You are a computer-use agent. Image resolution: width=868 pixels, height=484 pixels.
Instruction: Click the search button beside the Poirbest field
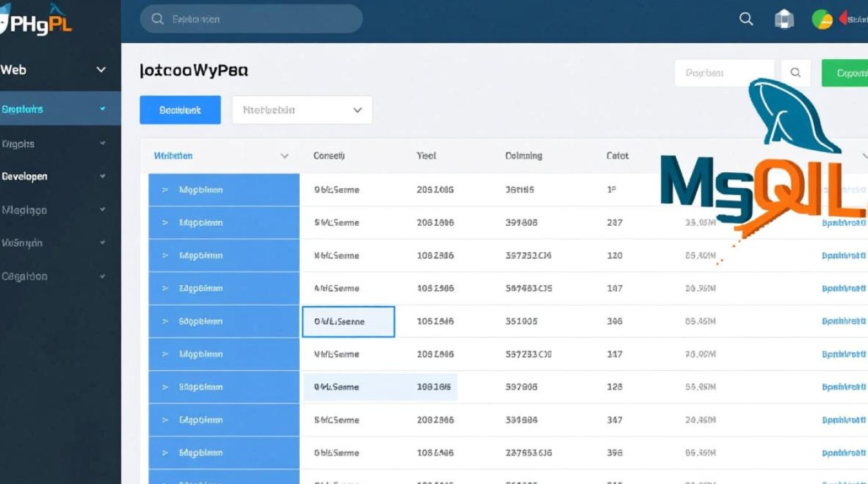coord(796,72)
